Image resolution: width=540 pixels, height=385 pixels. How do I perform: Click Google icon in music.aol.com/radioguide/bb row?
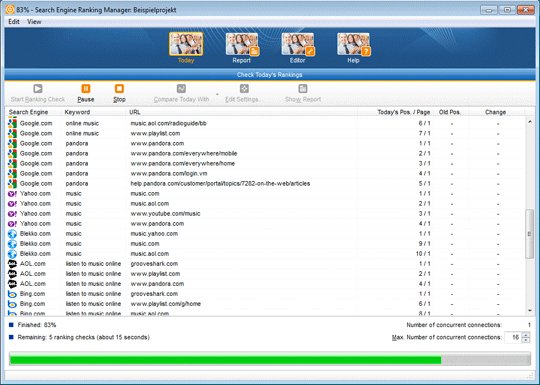pyautogui.click(x=12, y=123)
